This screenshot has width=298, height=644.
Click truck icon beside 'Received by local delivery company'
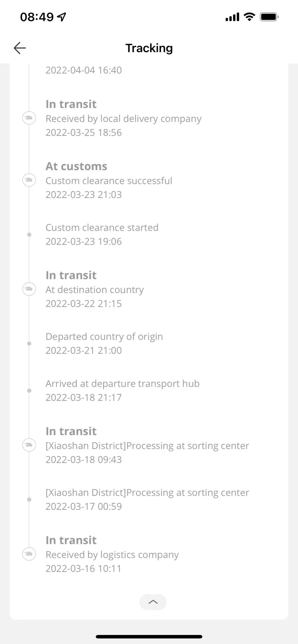(29, 118)
